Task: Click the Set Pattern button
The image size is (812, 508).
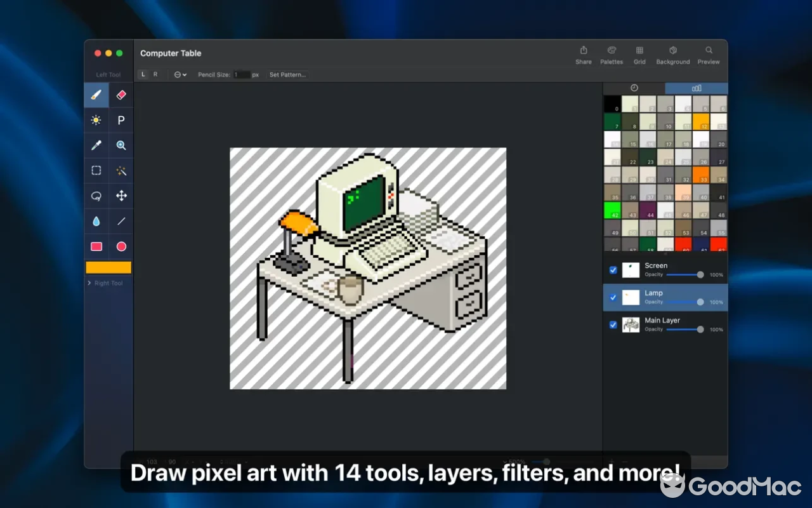Action: point(287,74)
